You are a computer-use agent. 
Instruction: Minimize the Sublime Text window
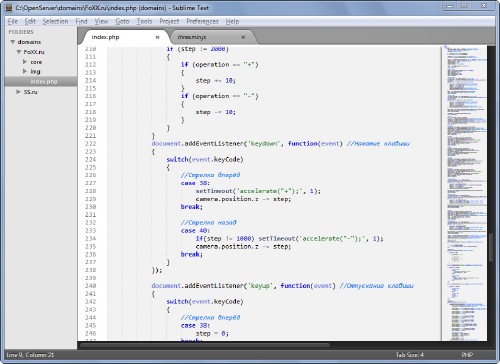point(450,6)
